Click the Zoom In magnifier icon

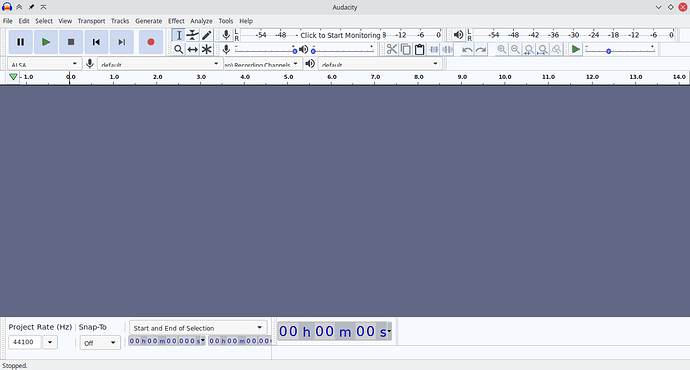502,49
